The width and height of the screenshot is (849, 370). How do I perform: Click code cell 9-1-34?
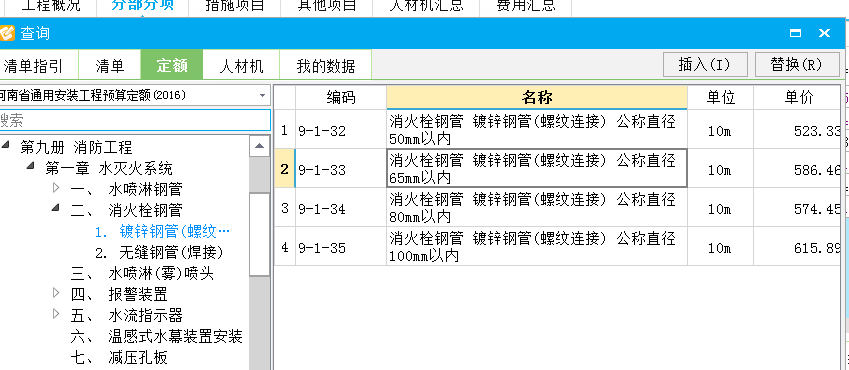coord(341,208)
